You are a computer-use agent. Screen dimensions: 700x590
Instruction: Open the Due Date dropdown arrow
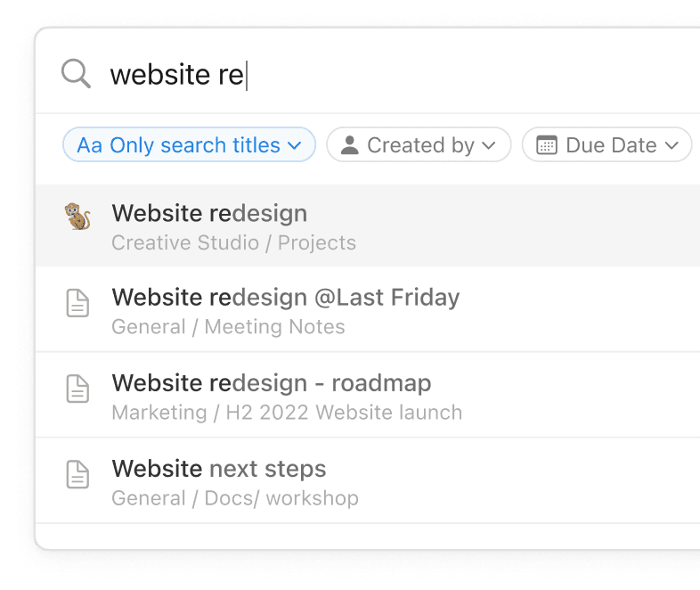672,145
